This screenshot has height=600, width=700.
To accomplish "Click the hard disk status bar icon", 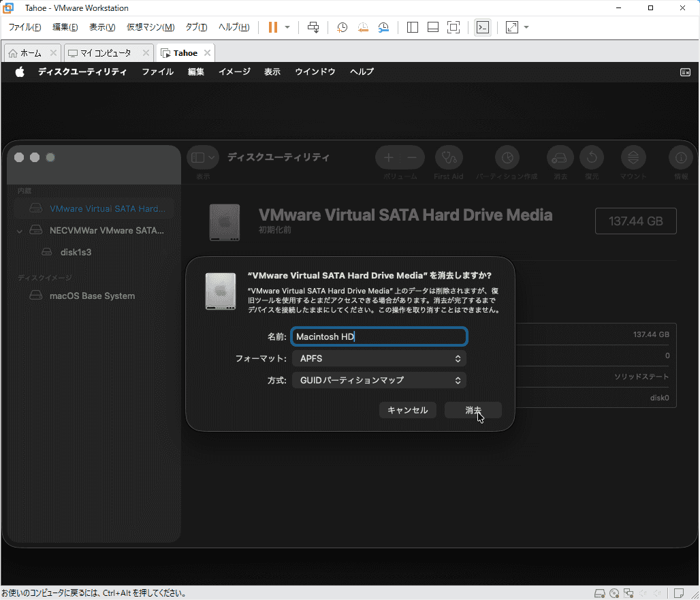I will click(600, 593).
